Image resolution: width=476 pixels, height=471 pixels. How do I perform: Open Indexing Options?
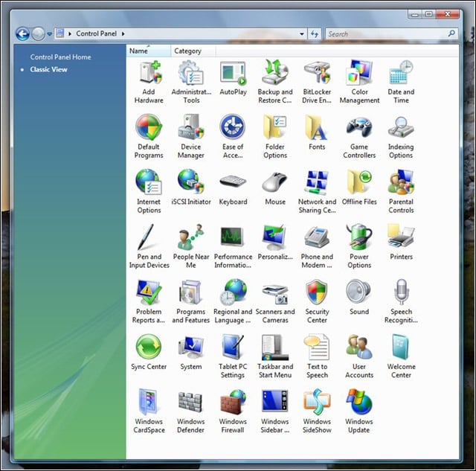click(x=401, y=137)
